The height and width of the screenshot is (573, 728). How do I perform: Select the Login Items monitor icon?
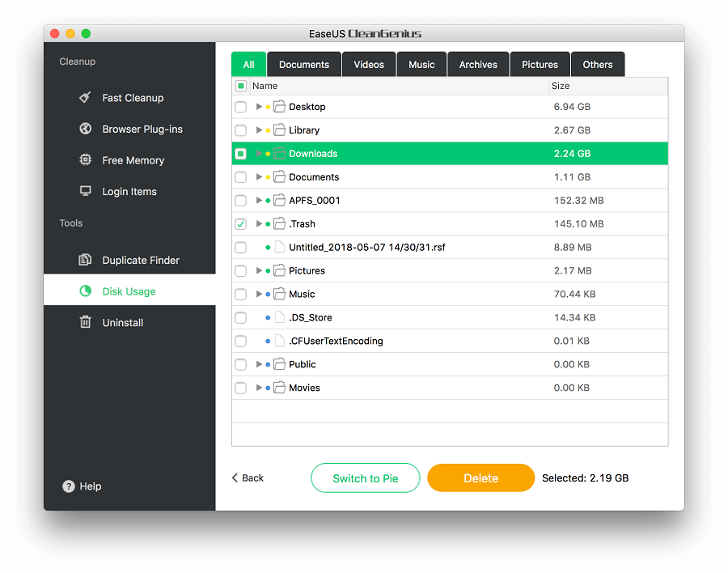point(85,192)
